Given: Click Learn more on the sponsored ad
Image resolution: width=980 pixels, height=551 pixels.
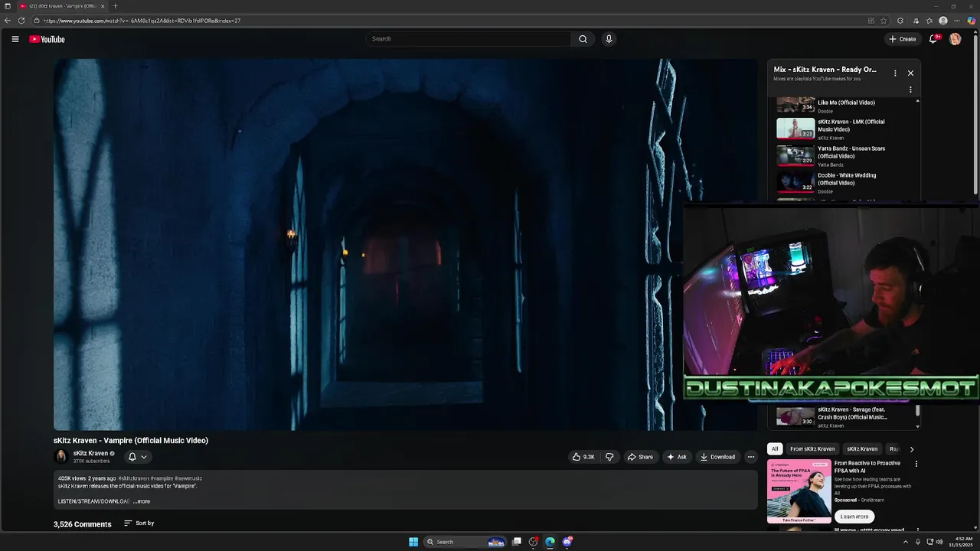Looking at the screenshot, I should coord(854,517).
